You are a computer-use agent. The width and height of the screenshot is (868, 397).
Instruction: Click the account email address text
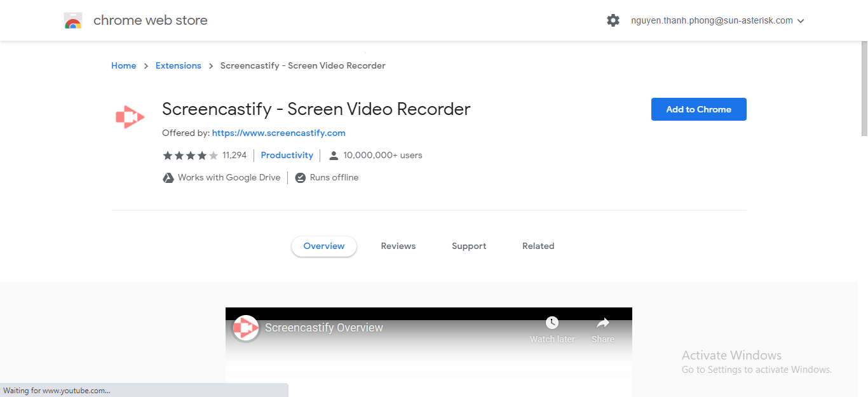(712, 20)
